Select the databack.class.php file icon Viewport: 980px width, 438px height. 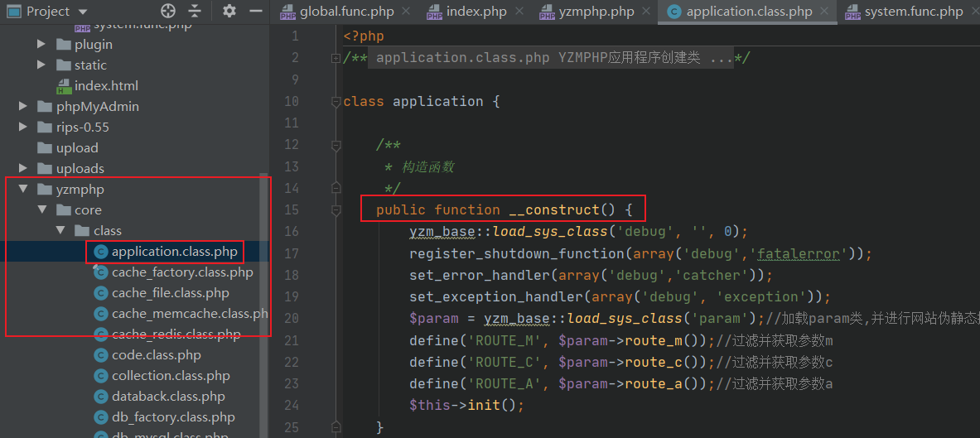pyautogui.click(x=100, y=396)
